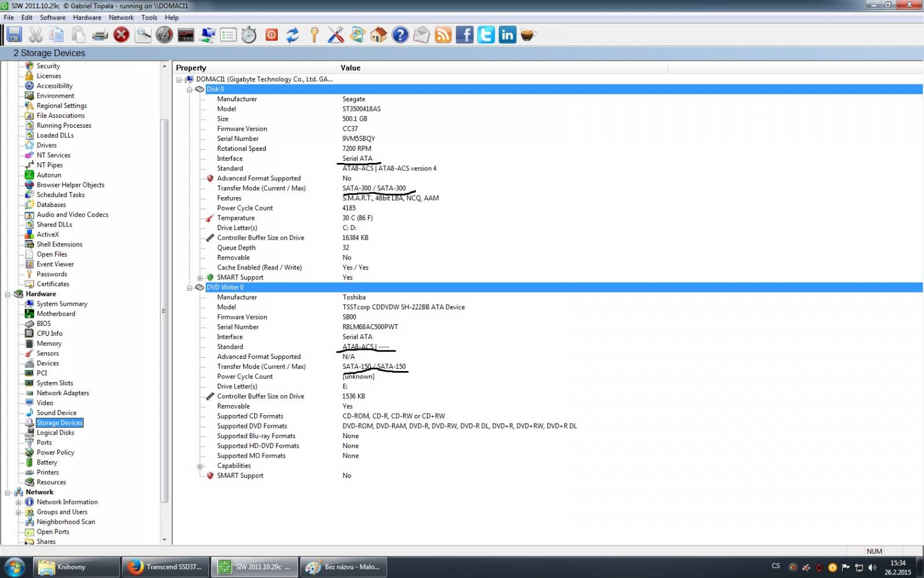Click the network computers icon
Image resolution: width=924 pixels, height=578 pixels.
click(207, 35)
